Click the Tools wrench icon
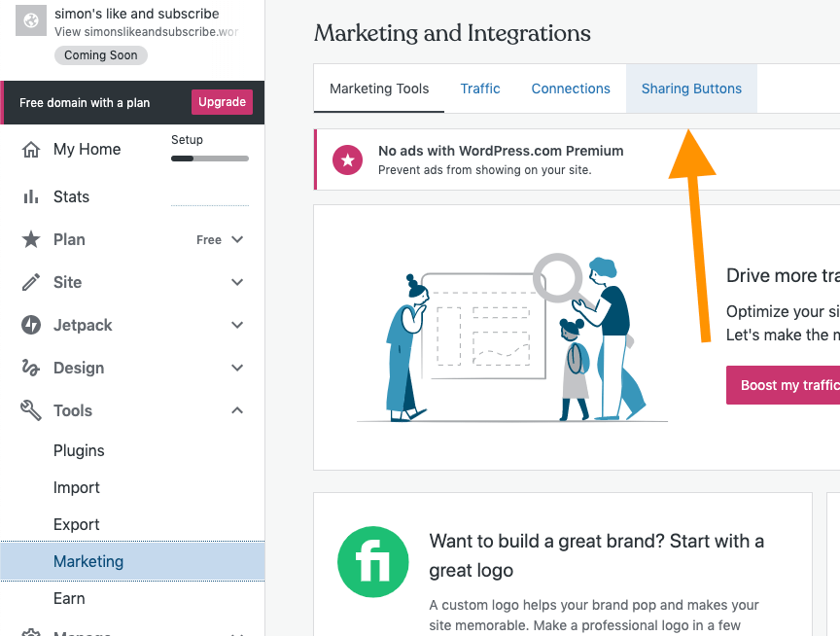840x636 pixels. pos(31,410)
